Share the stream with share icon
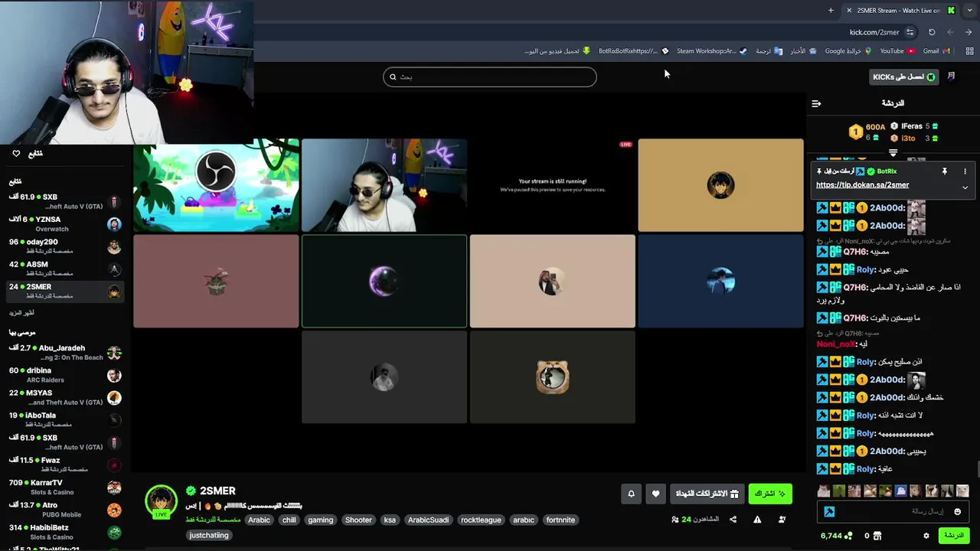 pyautogui.click(x=733, y=520)
